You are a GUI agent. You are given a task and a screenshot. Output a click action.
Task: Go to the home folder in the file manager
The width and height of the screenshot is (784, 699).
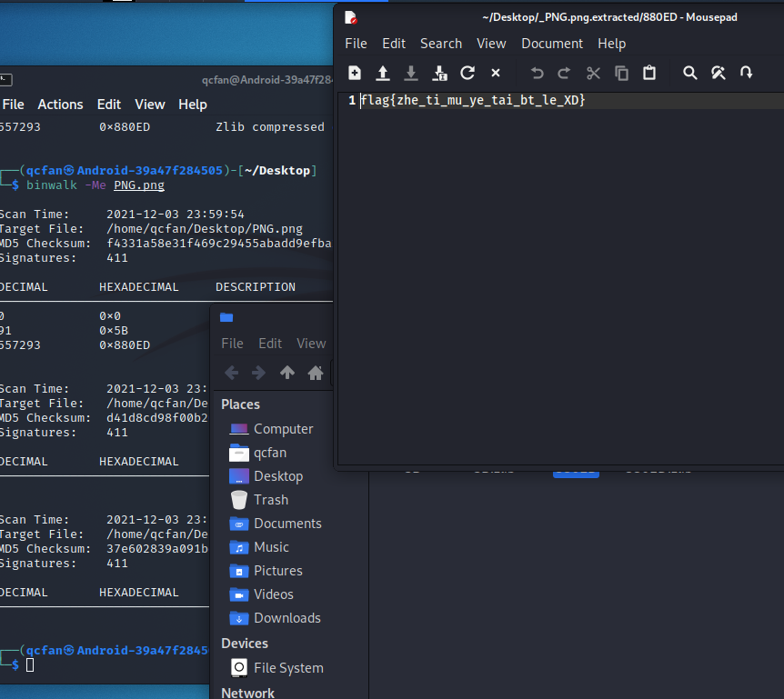coord(315,373)
